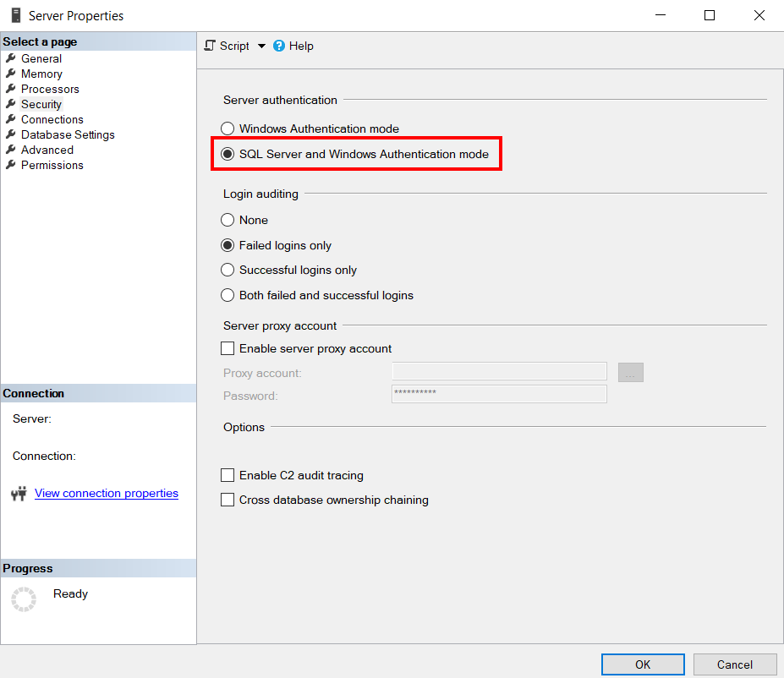Click the wrench icon beside Permissions

pos(10,165)
